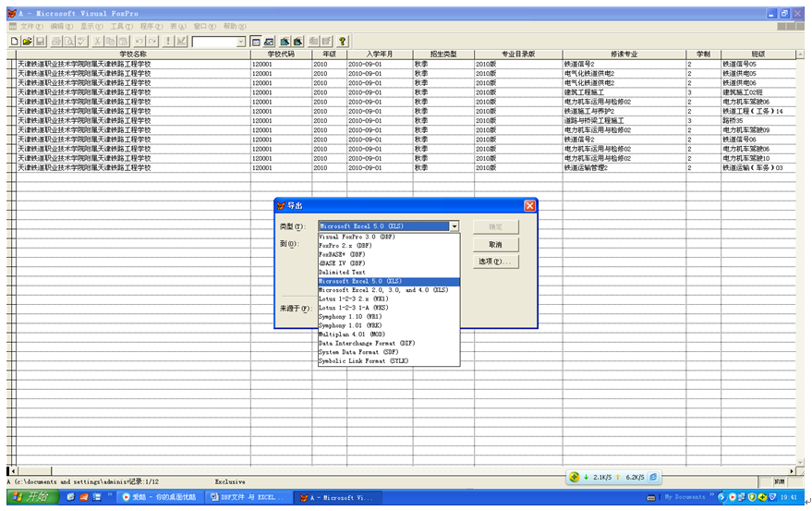812x511 pixels.
Task: Click the 铁道运输管理2 cell
Action: click(624, 168)
